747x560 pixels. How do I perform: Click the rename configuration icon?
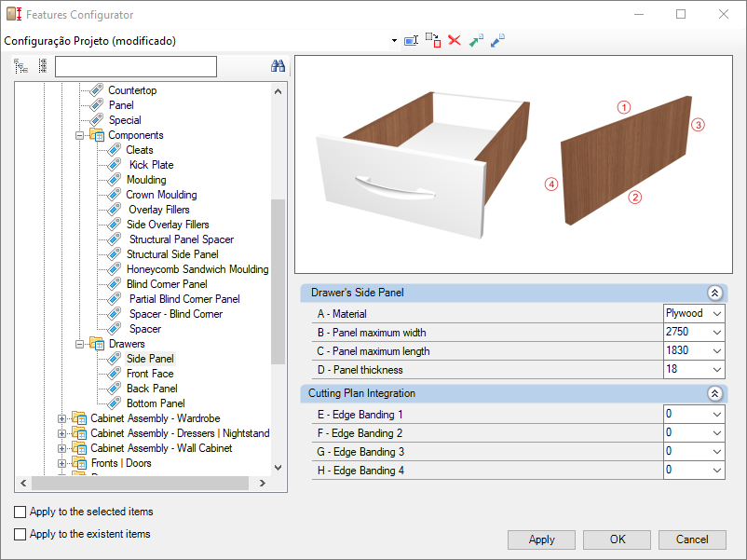(x=411, y=41)
